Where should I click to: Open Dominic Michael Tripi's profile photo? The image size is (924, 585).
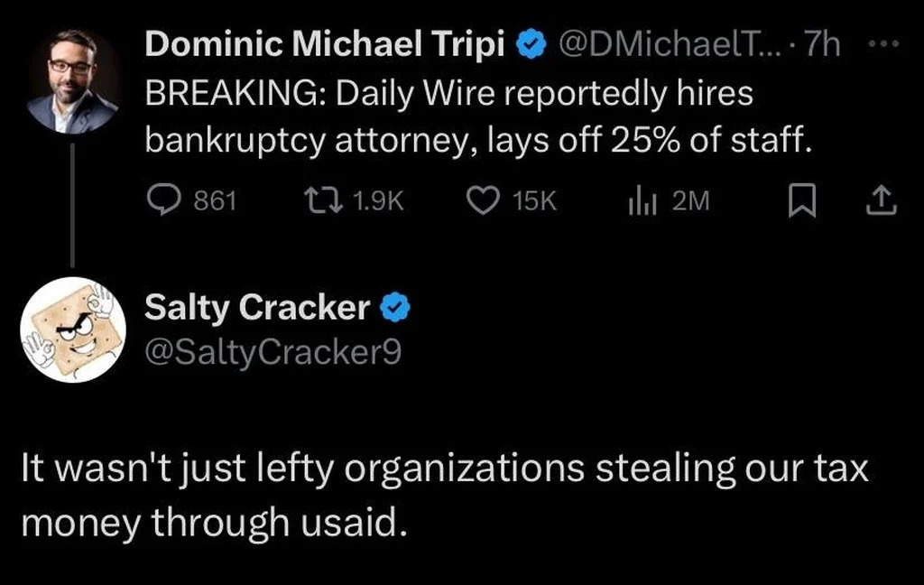[71, 81]
